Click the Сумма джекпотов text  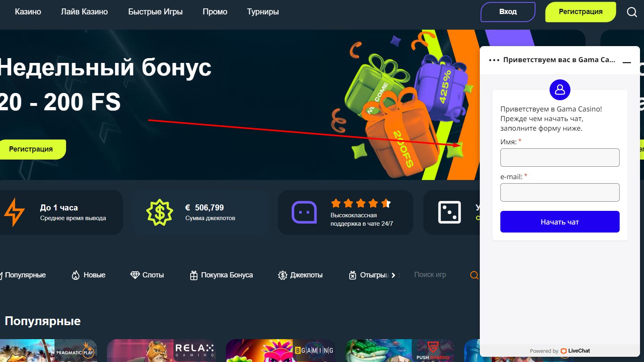click(x=210, y=218)
